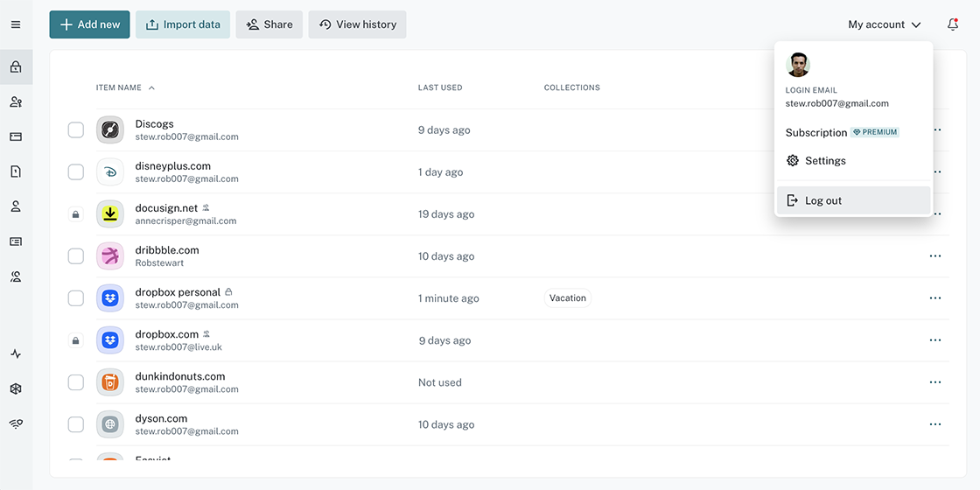This screenshot has width=980, height=490.
Task: Check the dyson.com row checkbox
Action: [x=75, y=424]
